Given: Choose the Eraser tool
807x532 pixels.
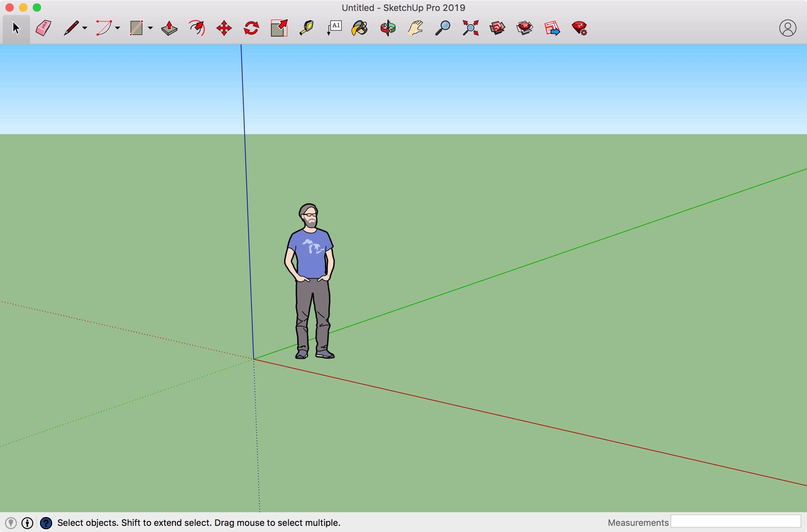Looking at the screenshot, I should point(43,28).
